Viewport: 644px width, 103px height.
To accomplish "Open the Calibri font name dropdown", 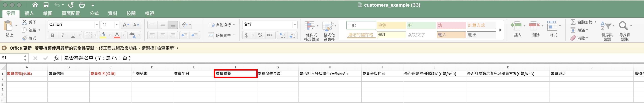I will pyautogui.click(x=97, y=25).
